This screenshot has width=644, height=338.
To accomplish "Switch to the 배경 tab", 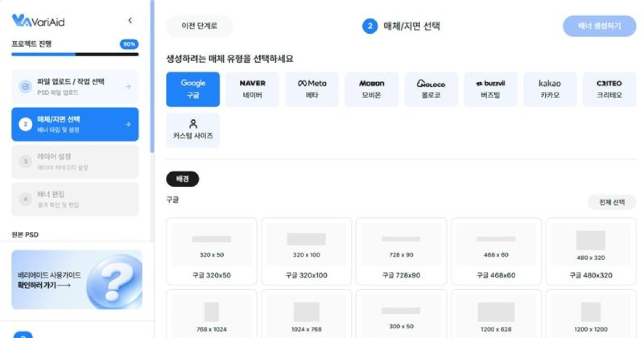I will click(x=182, y=178).
